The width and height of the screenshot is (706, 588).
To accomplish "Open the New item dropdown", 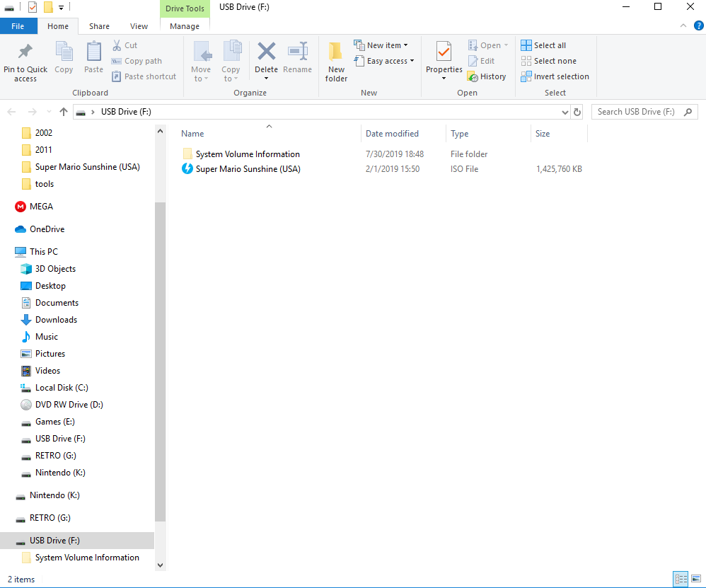I will (381, 45).
